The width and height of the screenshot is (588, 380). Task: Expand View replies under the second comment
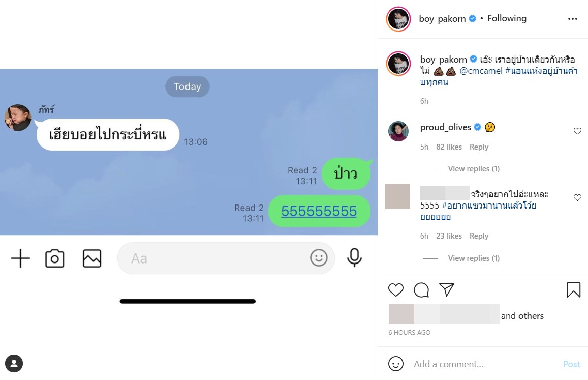tap(474, 258)
